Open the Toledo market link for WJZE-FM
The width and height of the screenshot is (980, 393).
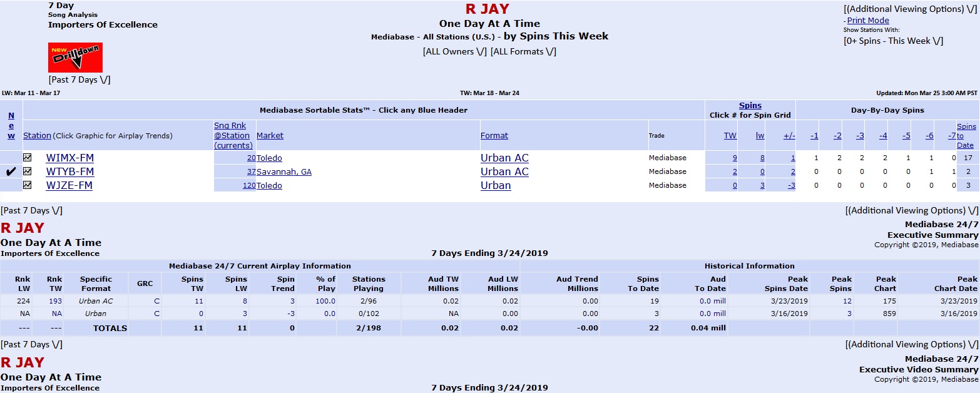[269, 186]
